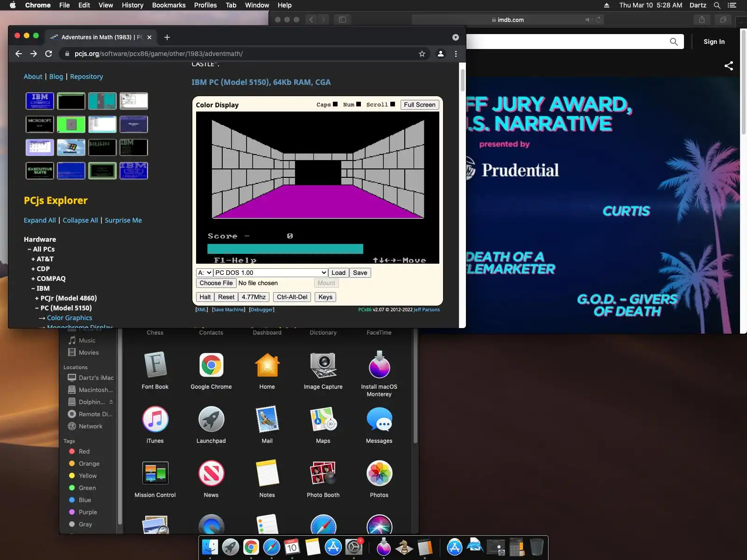
Task: Halt the emulated machine
Action: [x=205, y=297]
